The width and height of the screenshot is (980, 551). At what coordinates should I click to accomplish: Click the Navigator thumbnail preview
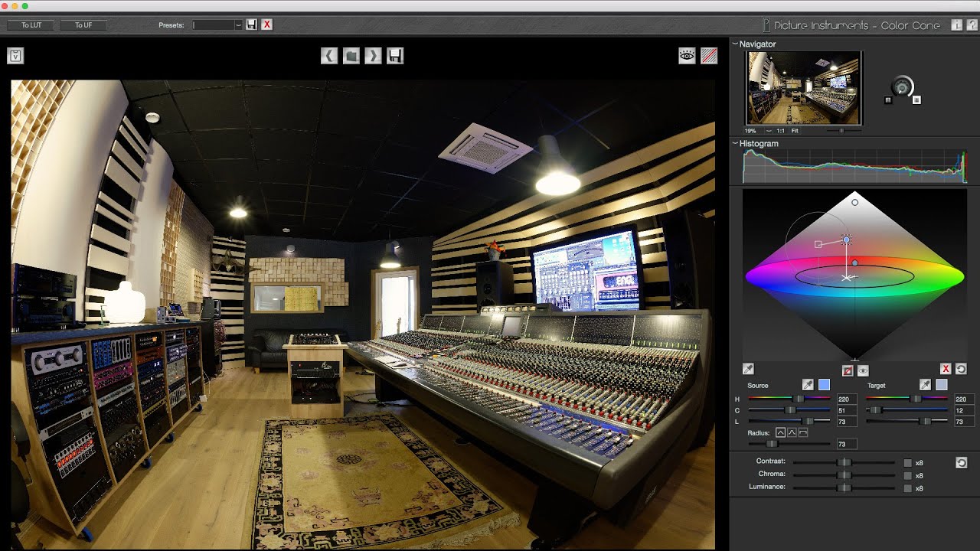(803, 88)
